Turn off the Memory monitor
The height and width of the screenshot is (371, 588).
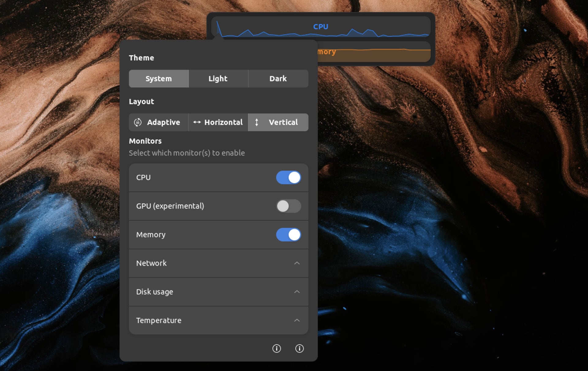click(x=288, y=234)
